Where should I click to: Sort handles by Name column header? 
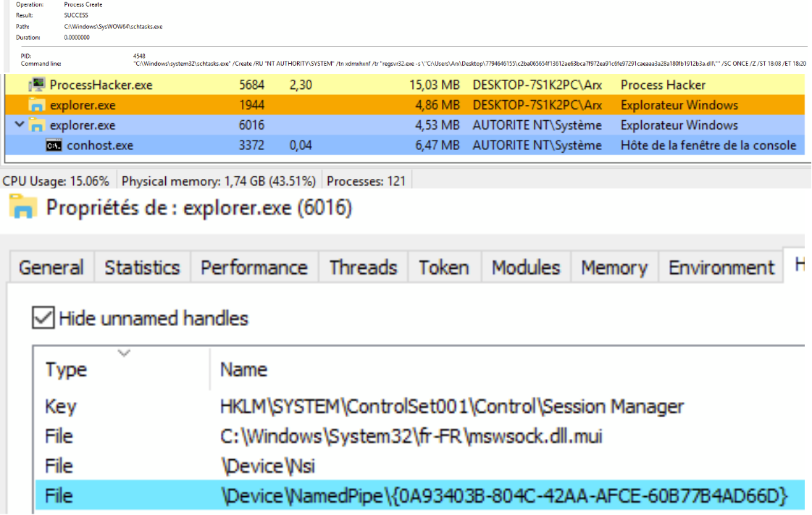tap(243, 369)
